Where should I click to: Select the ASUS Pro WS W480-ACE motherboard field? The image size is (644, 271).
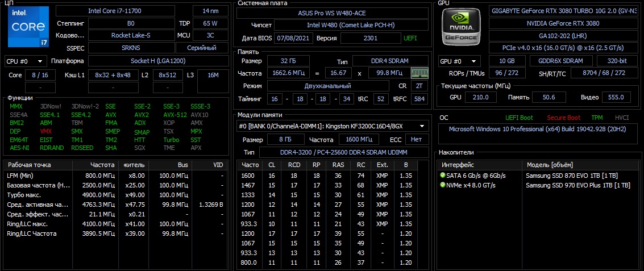pos(333,12)
